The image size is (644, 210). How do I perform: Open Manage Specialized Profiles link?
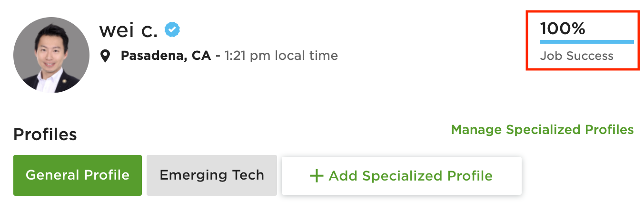542,130
